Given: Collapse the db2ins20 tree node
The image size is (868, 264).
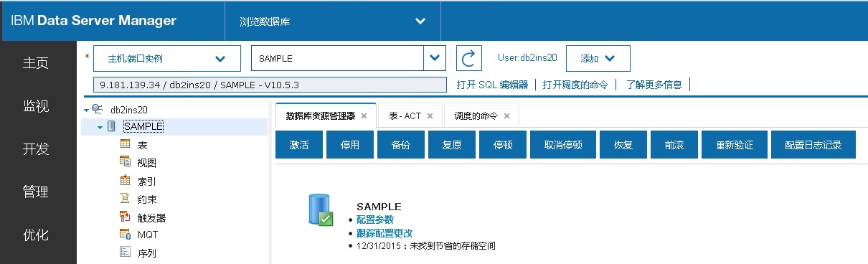Looking at the screenshot, I should click(86, 110).
